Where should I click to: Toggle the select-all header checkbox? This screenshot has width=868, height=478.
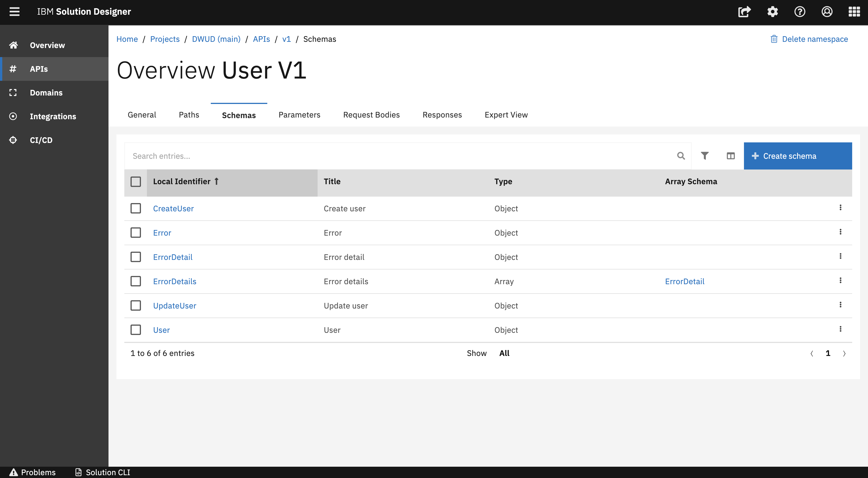coord(136,182)
